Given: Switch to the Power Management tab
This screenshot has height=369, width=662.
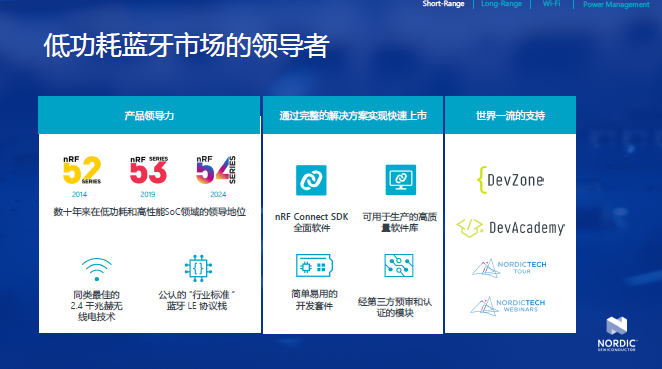Looking at the screenshot, I should [616, 4].
